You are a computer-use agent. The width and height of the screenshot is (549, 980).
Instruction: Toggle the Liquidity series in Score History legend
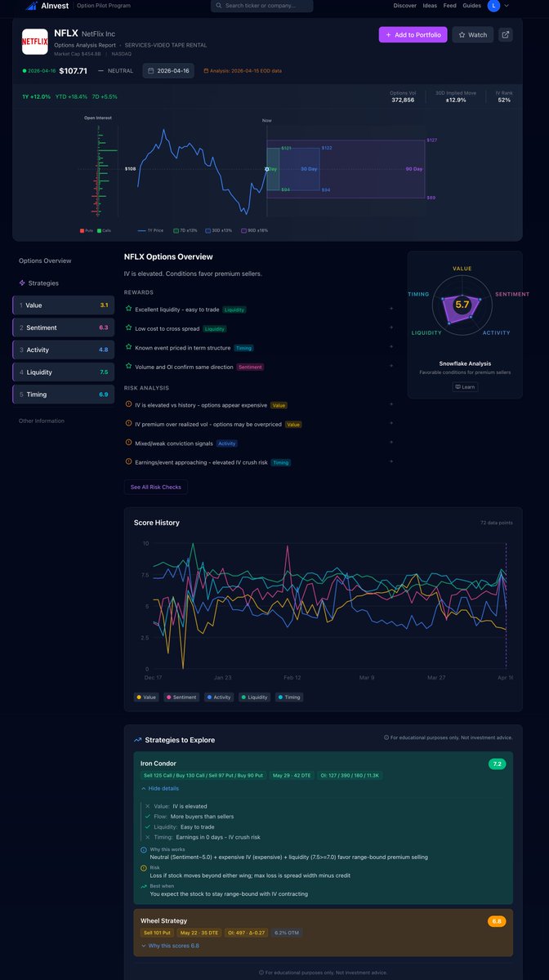pos(256,697)
